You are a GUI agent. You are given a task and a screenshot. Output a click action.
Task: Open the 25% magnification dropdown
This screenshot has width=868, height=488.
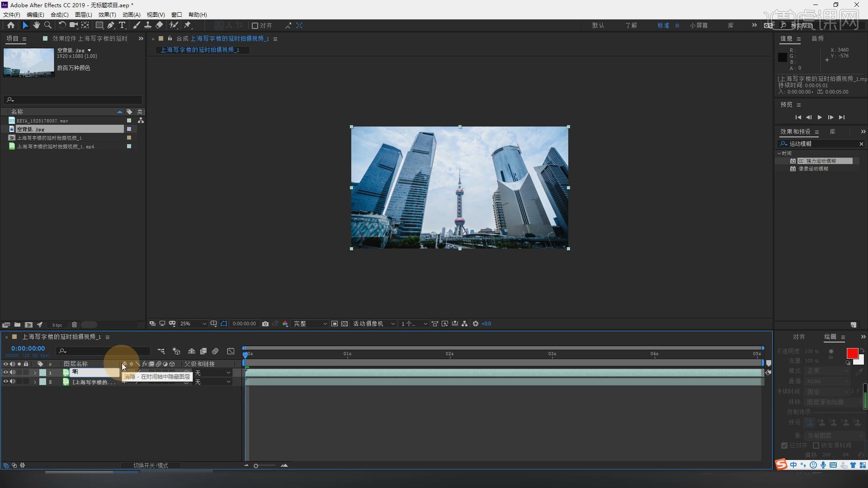pos(193,324)
